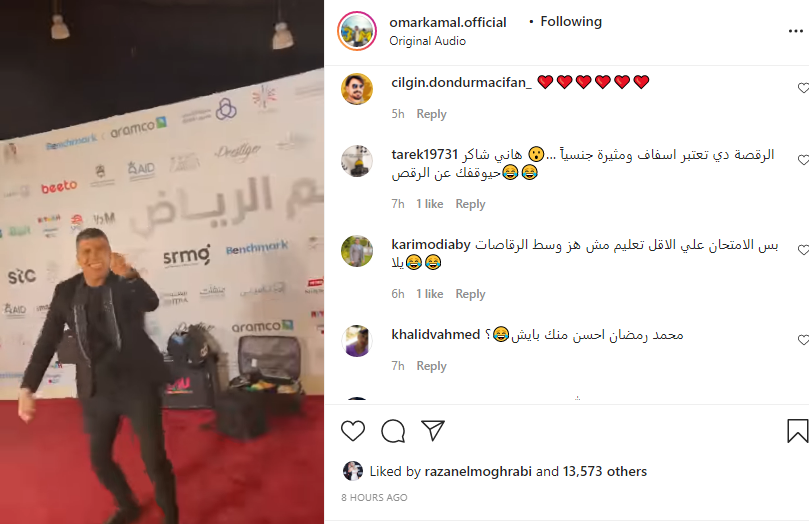The height and width of the screenshot is (524, 809).
Task: Like the karimodiaby comment heart
Action: 803,250
